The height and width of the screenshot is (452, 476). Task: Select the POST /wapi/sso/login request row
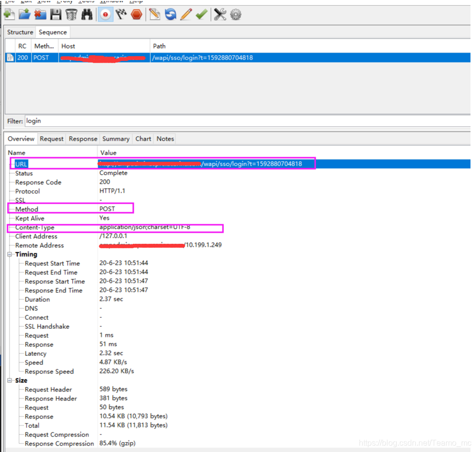pyautogui.click(x=238, y=58)
